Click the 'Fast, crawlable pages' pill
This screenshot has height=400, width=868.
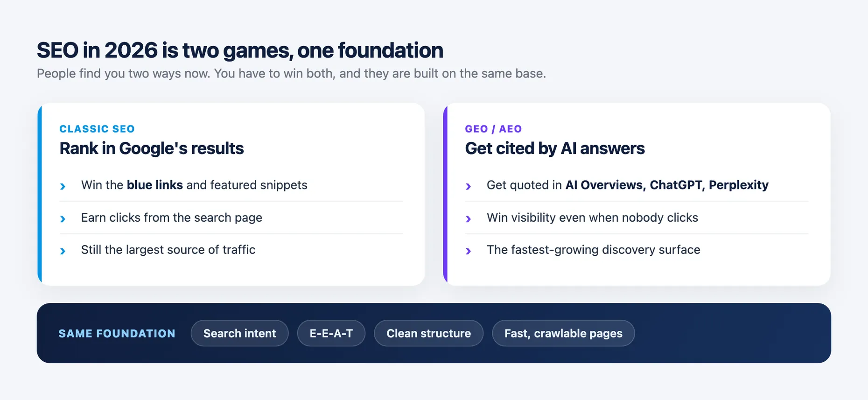(x=563, y=333)
